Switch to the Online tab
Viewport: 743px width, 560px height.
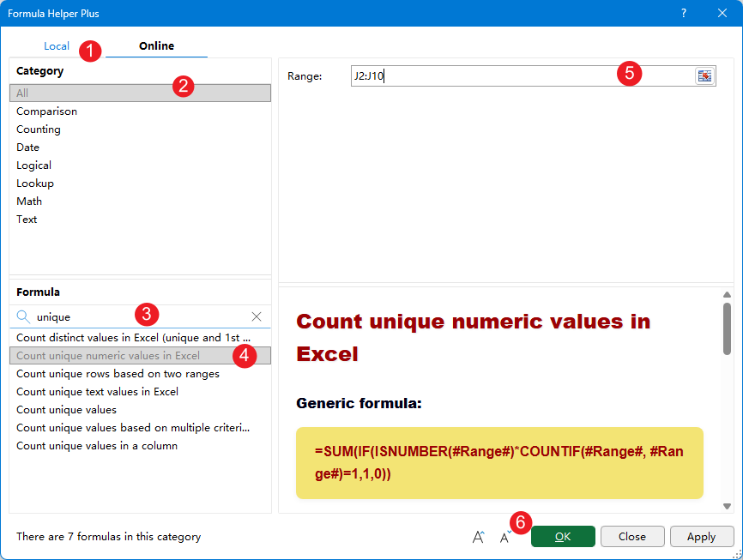156,46
